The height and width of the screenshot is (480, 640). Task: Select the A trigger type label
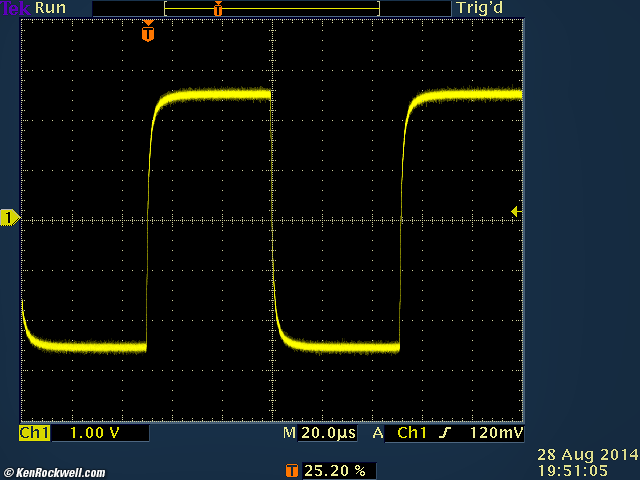378,434
